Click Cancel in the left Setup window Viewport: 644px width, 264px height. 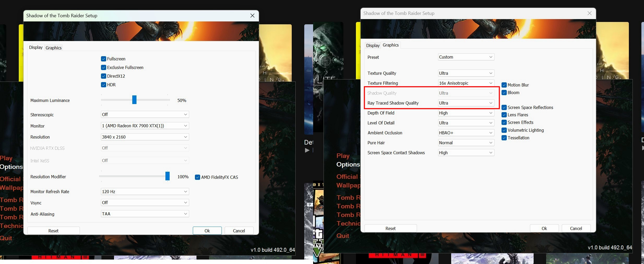pyautogui.click(x=239, y=231)
